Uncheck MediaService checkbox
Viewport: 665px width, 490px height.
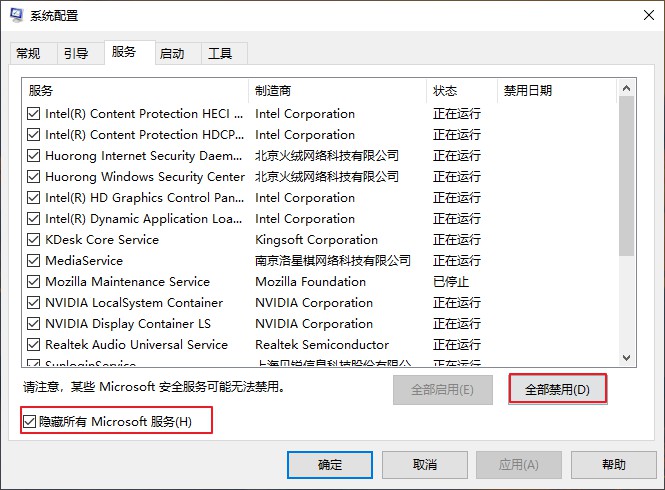(34, 260)
